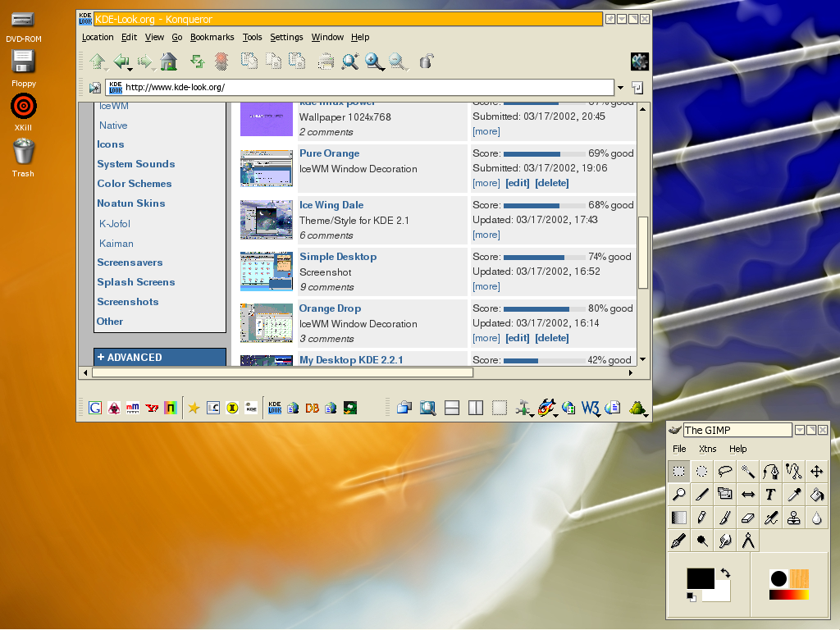Screen dimensions: 840x630
Task: Select the Smudge finger tool in GIMP
Action: (x=725, y=541)
